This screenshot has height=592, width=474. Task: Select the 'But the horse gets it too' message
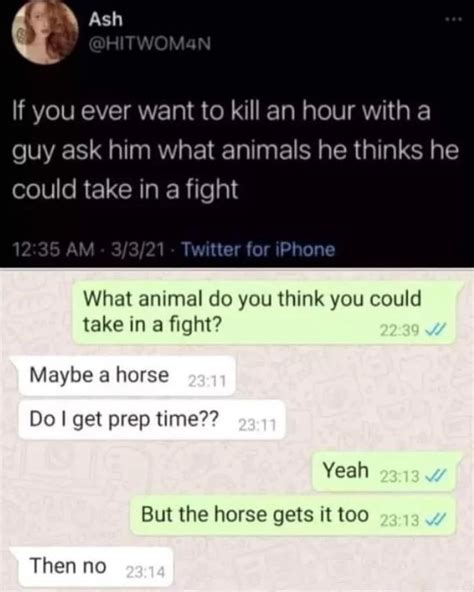[295, 515]
